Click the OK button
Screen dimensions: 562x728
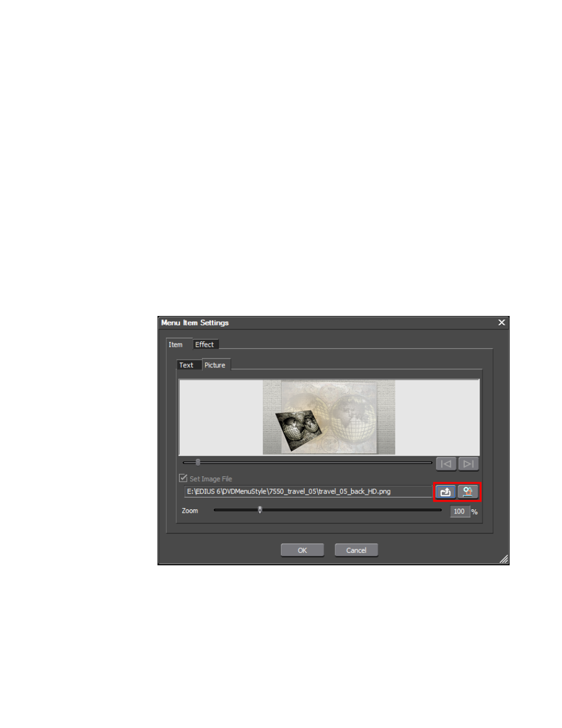point(302,550)
